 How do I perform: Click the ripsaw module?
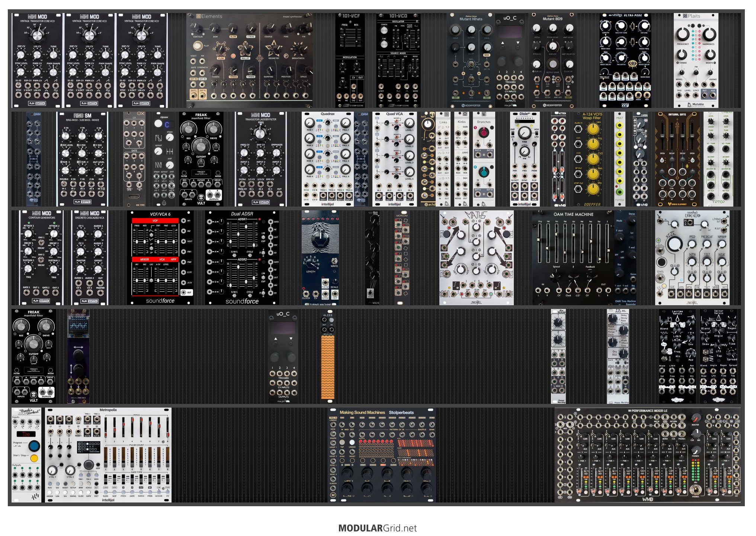coord(164,159)
